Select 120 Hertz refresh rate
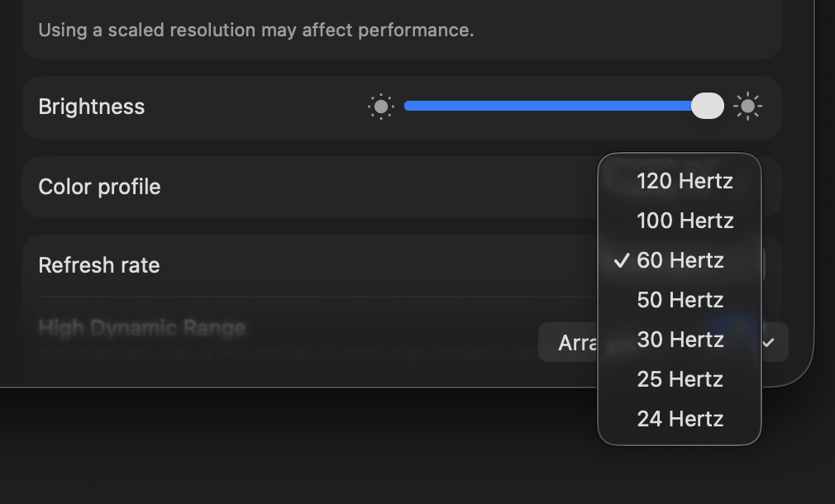The image size is (835, 504). click(685, 181)
